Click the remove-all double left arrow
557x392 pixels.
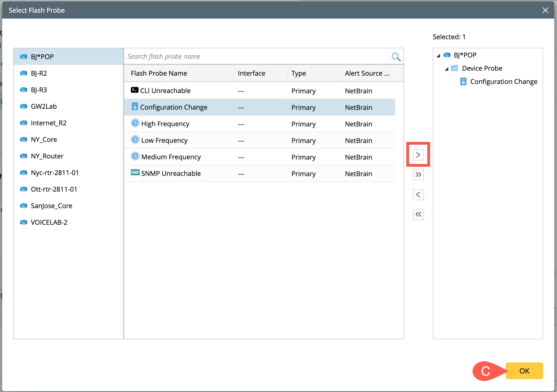(418, 214)
